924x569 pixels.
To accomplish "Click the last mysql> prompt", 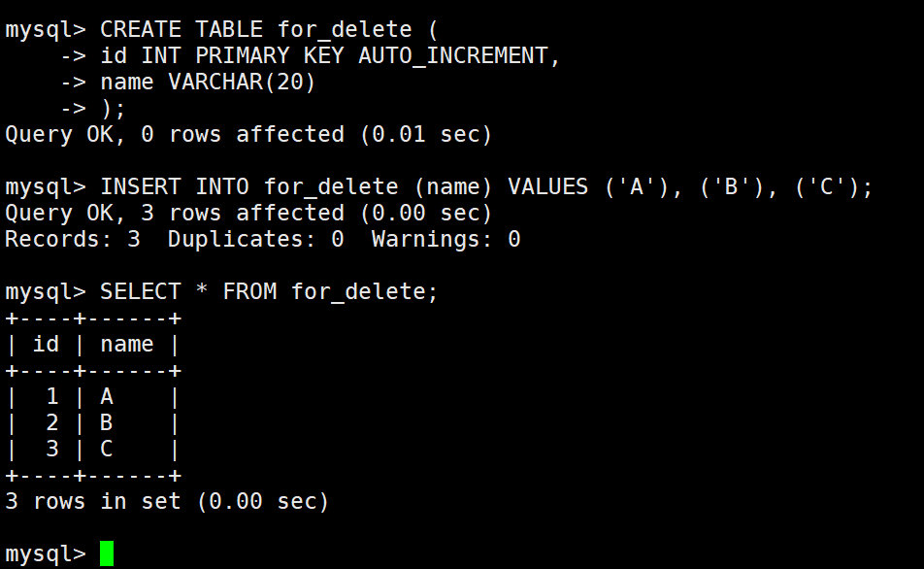I will pos(46,554).
